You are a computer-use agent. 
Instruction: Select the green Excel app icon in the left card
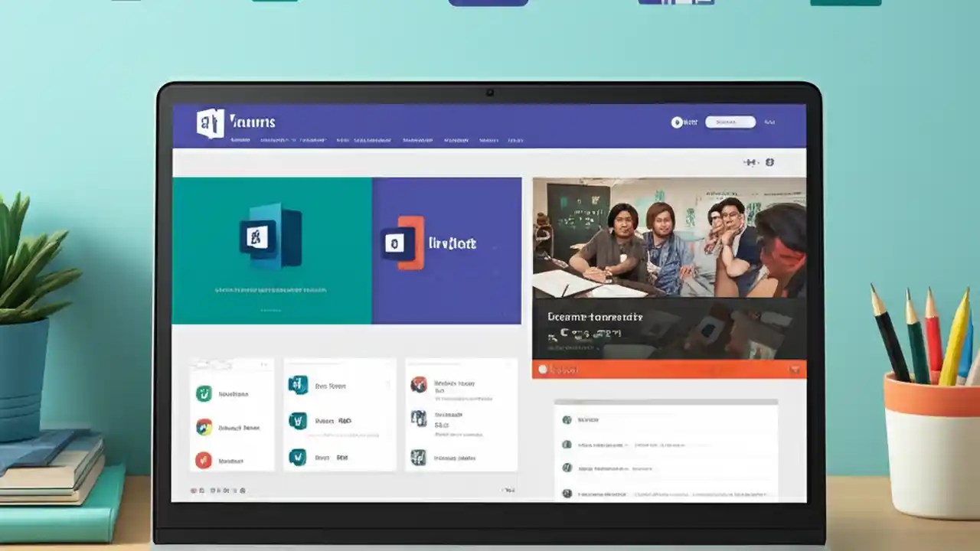204,393
